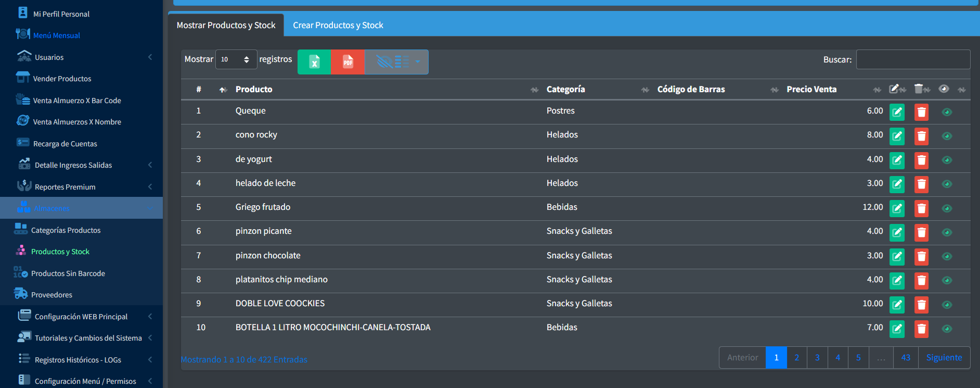Expand Tutoriales y Cambios del Sistema

(x=81, y=338)
